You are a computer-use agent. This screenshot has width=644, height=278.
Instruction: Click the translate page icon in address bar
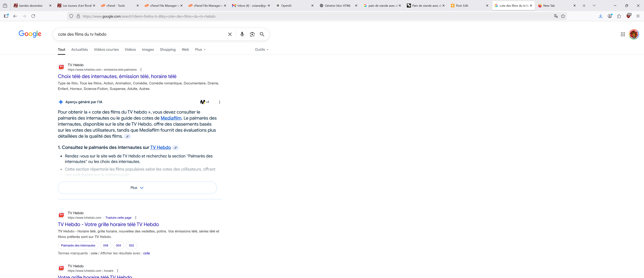556,16
